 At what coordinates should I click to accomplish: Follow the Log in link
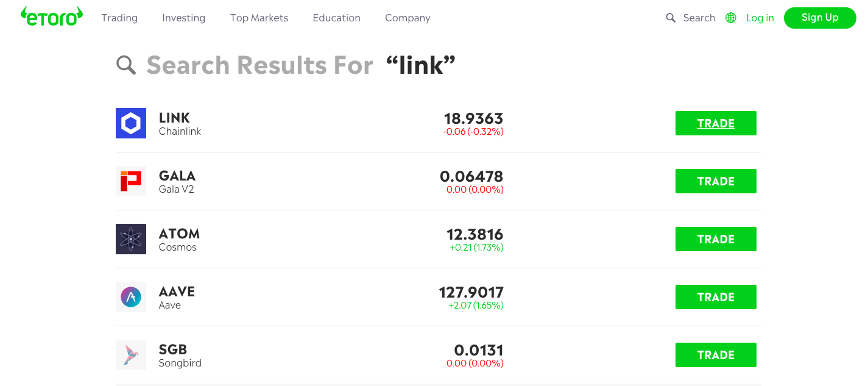(760, 18)
